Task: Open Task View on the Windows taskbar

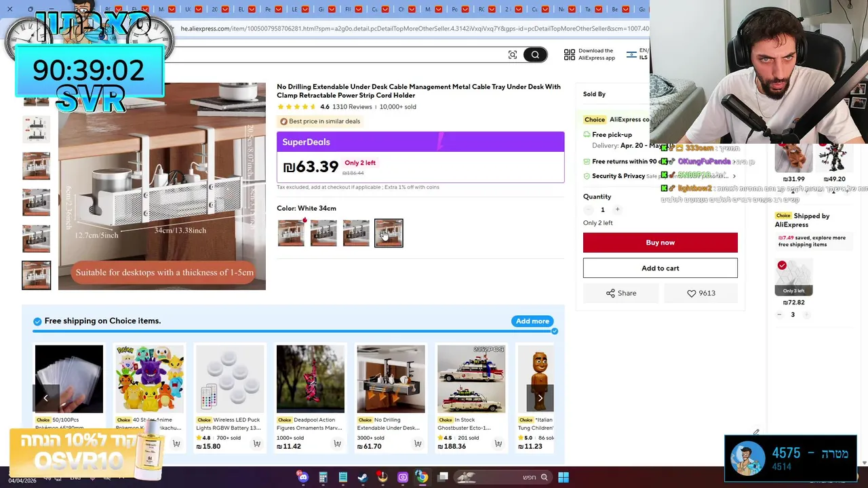Action: [443, 477]
